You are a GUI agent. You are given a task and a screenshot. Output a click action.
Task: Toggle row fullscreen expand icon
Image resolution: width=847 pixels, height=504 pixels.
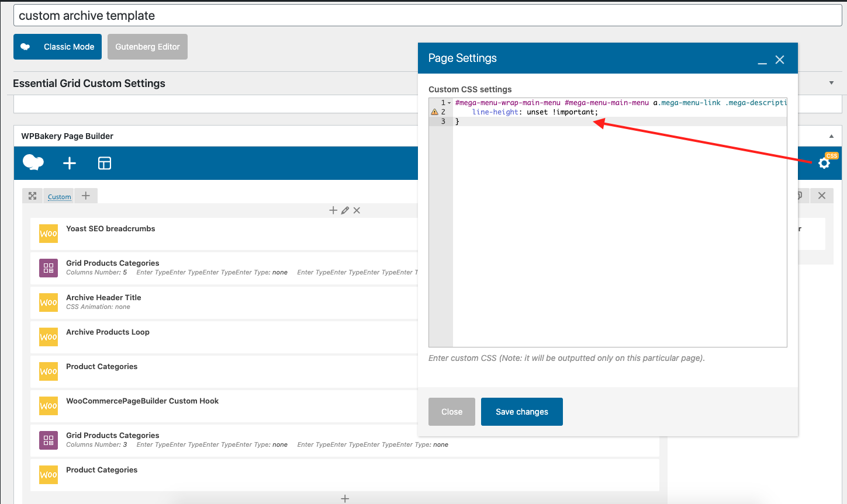click(x=33, y=196)
